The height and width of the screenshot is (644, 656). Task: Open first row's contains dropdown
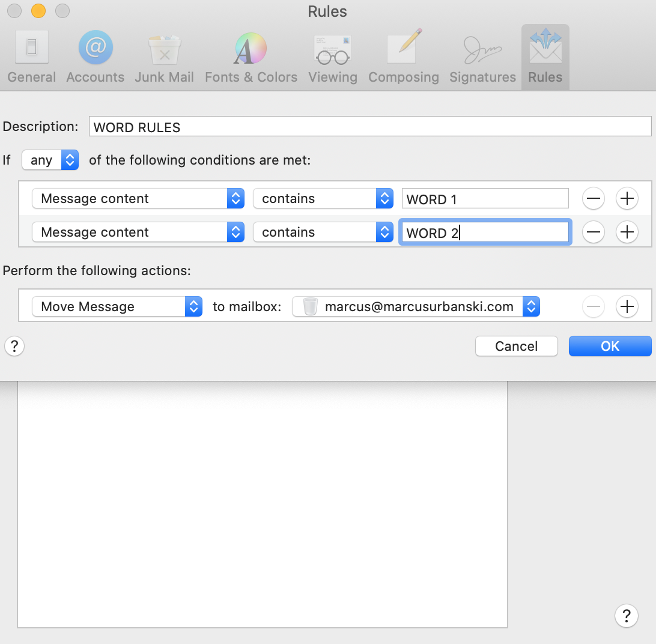tap(323, 198)
